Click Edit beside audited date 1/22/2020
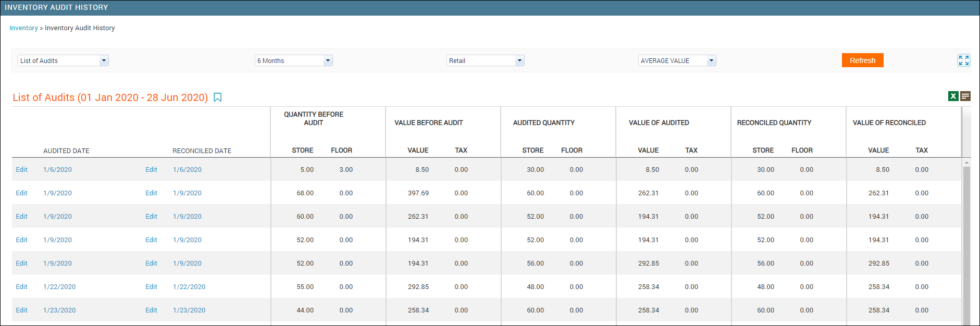Viewport: 980px width, 326px height. (x=21, y=286)
